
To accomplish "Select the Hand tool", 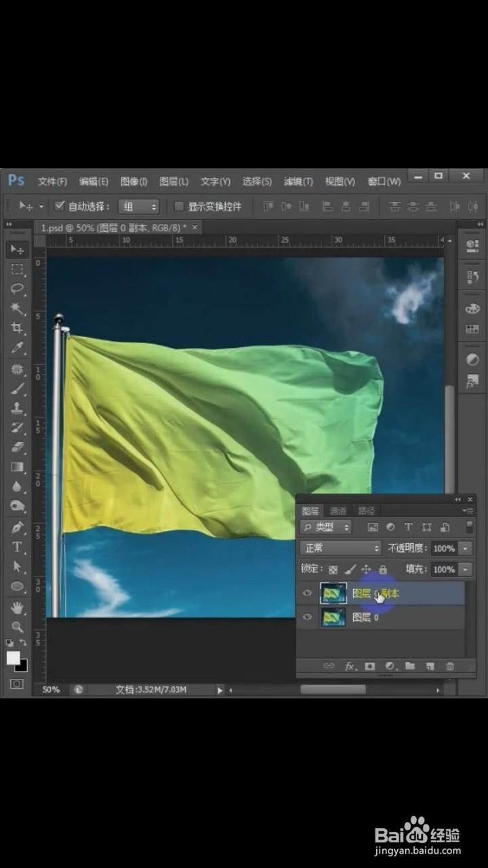I will coord(17,608).
